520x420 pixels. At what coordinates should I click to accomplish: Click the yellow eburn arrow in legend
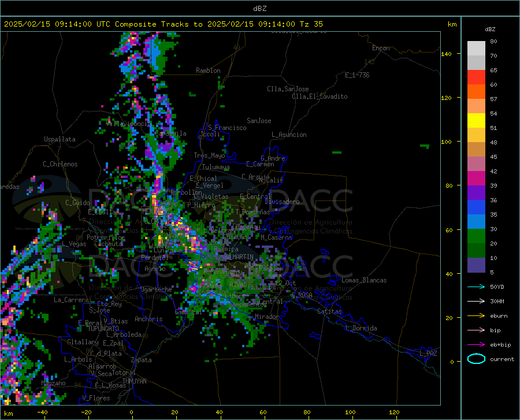pos(476,316)
